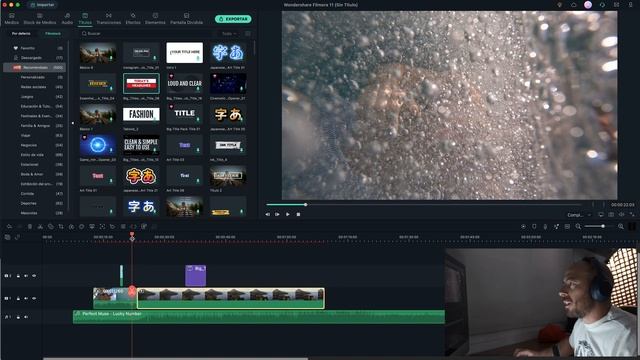The width and height of the screenshot is (640, 360).
Task: Enter fullscreen preview
Action: 632,215
